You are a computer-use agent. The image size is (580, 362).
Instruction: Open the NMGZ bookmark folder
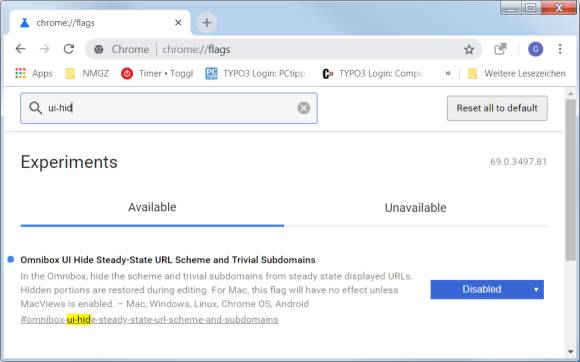pos(87,74)
